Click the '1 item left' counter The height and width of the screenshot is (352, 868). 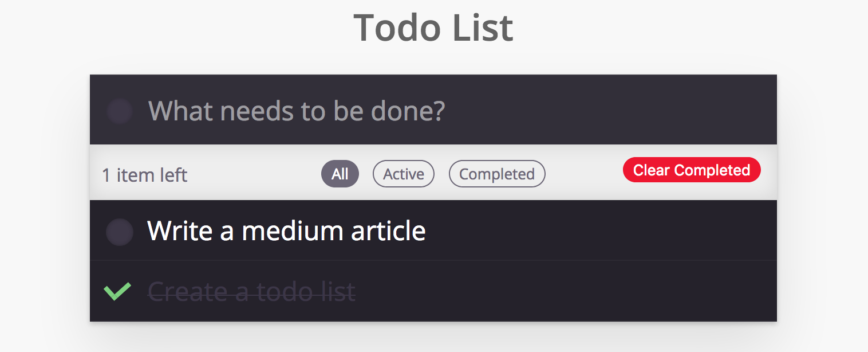145,175
